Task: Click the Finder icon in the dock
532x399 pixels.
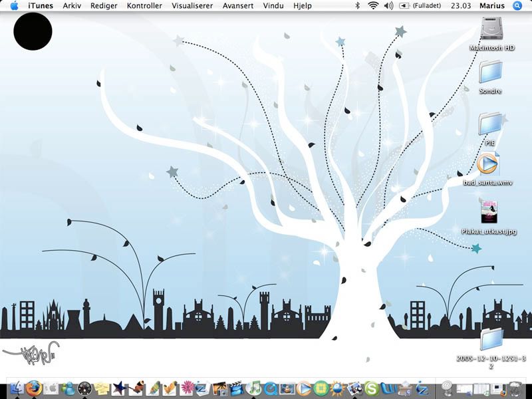Action: 16,388
